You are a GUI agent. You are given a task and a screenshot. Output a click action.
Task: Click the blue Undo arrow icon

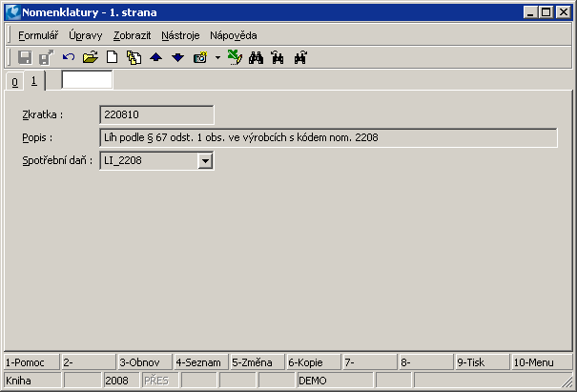tap(69, 57)
